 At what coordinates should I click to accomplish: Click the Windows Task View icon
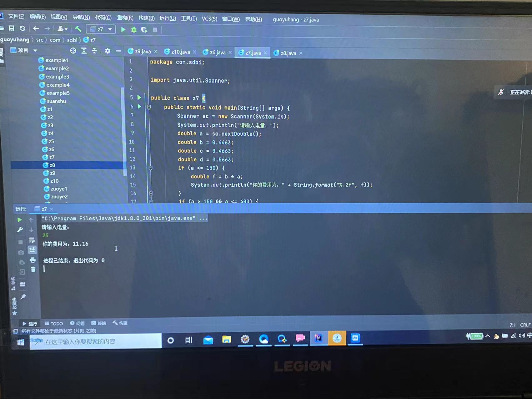(189, 340)
